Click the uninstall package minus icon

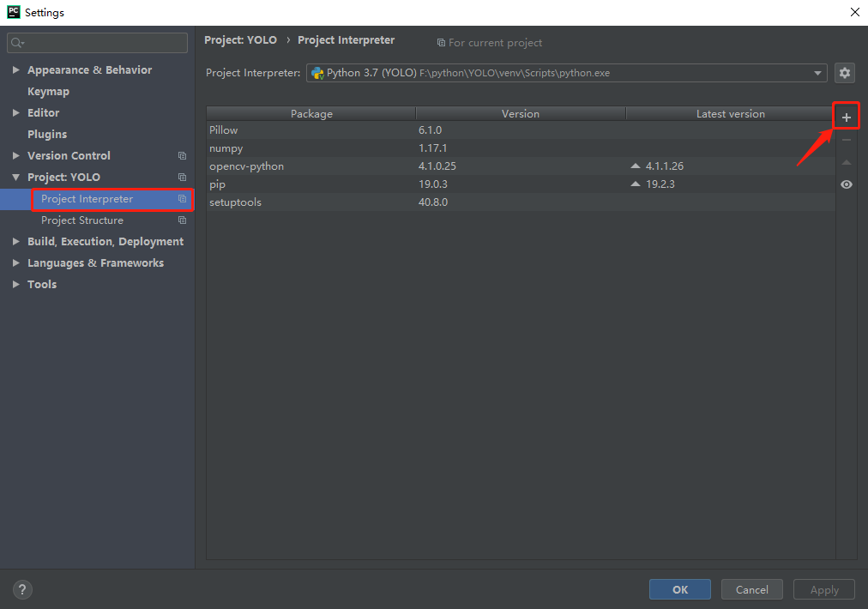point(846,140)
